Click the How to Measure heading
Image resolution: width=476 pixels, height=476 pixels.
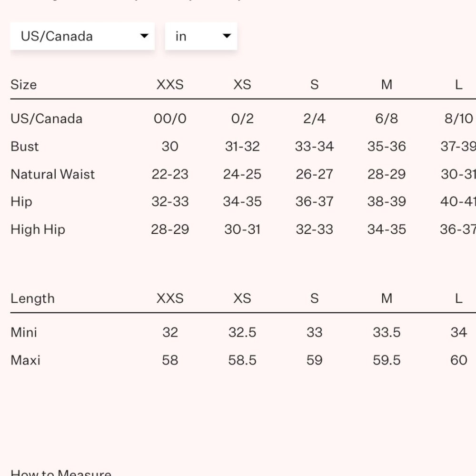pyautogui.click(x=61, y=472)
